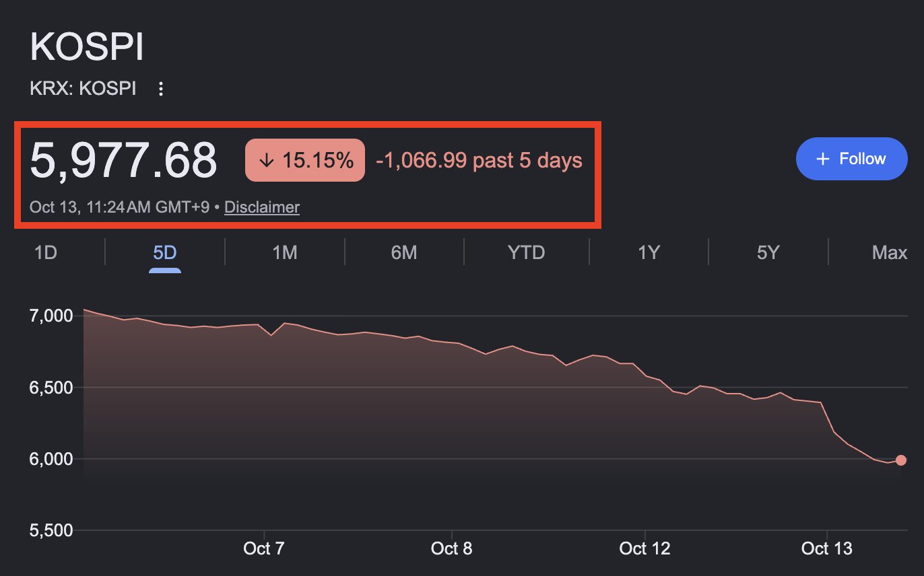Click the -1,066.99 past 5 days text

tap(479, 160)
